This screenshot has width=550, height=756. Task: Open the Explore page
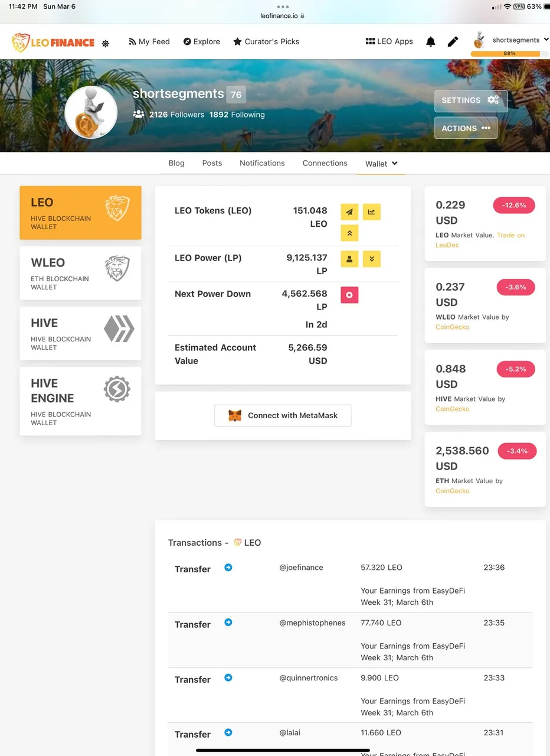(x=202, y=41)
